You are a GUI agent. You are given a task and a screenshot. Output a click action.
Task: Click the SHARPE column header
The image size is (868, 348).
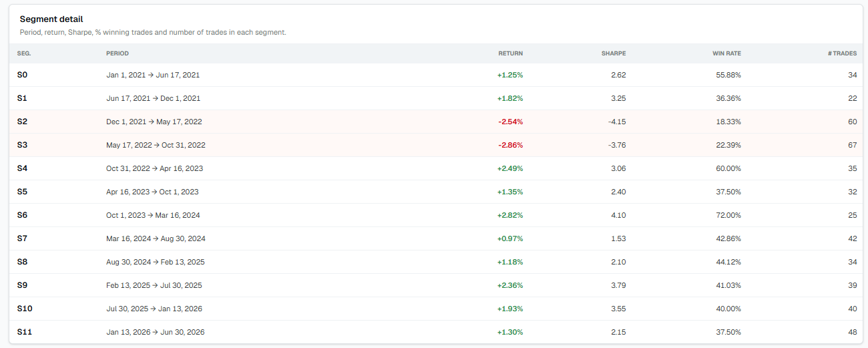[614, 53]
